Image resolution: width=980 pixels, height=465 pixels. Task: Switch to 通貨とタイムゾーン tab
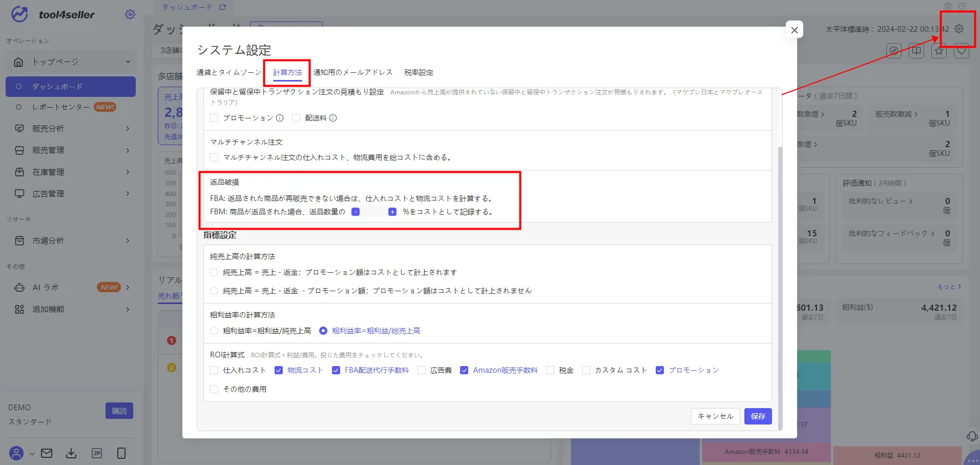[x=229, y=72]
